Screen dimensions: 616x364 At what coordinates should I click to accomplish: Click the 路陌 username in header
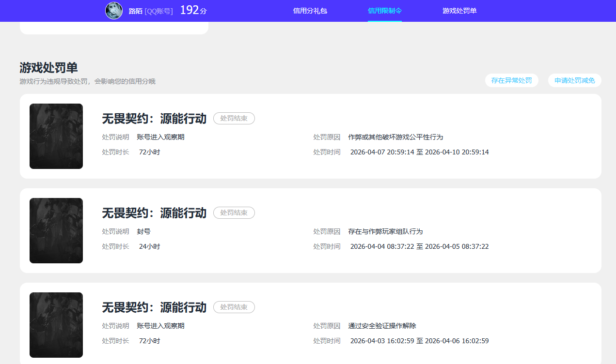[x=135, y=11]
